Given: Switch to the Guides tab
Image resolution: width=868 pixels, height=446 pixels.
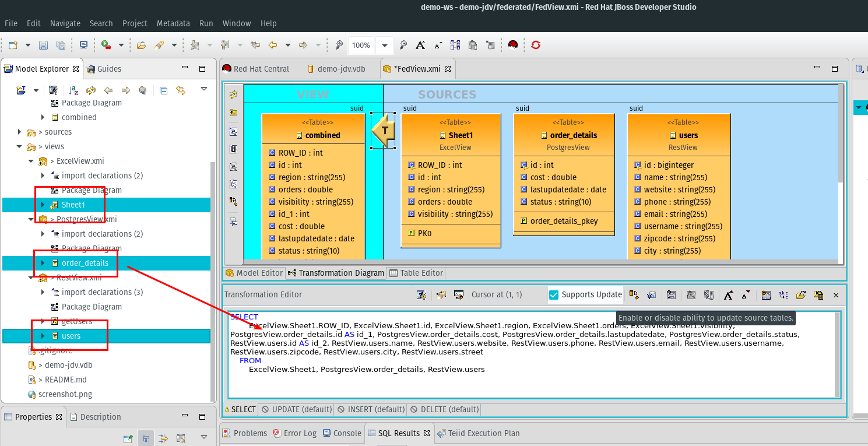Looking at the screenshot, I should 104,69.
